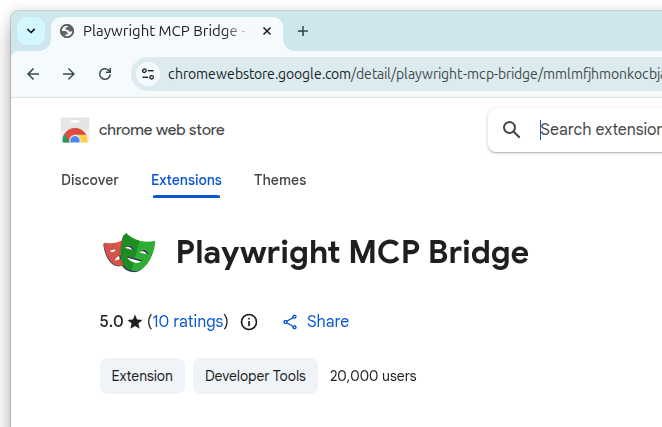Reload the current page
The image size is (662, 427).
105,74
